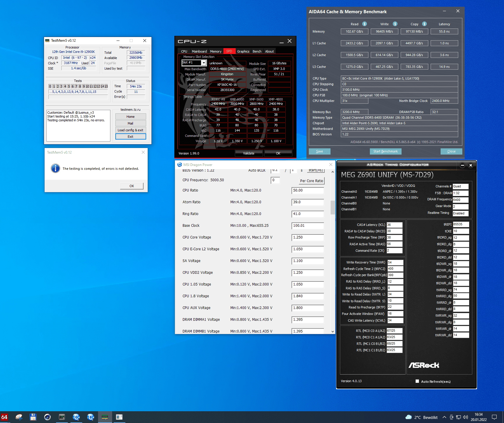504x423 pixels.
Task: Open the volume speaker tray icon
Action: click(x=465, y=417)
